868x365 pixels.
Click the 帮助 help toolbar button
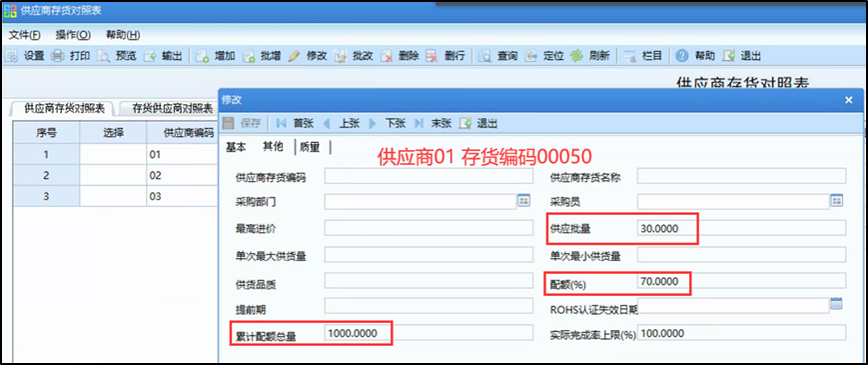695,56
